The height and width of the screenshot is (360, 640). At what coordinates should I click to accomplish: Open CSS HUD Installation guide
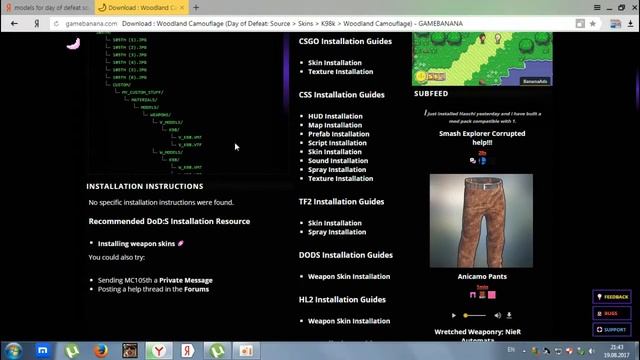(335, 116)
